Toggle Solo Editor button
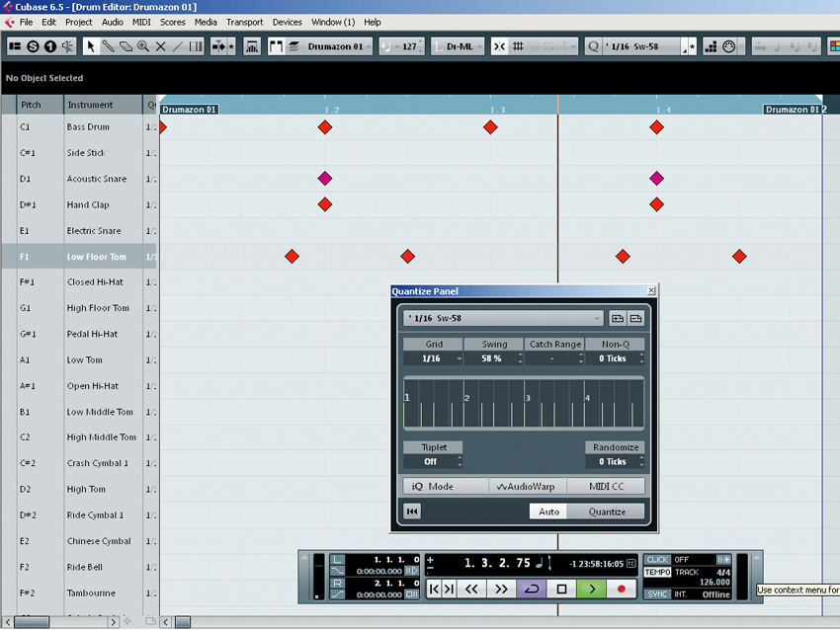Image resolution: width=840 pixels, height=630 pixels. click(33, 46)
